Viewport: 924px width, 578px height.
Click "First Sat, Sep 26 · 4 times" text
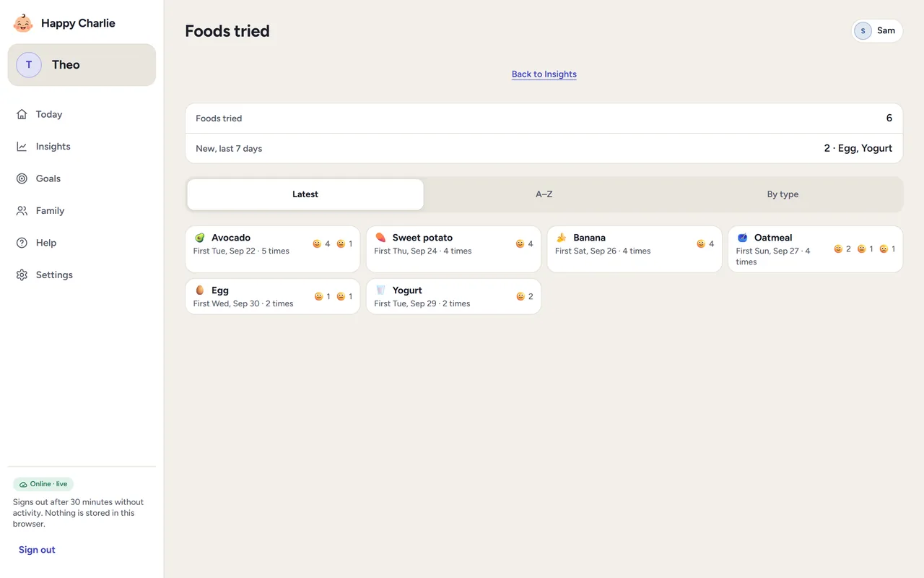603,251
